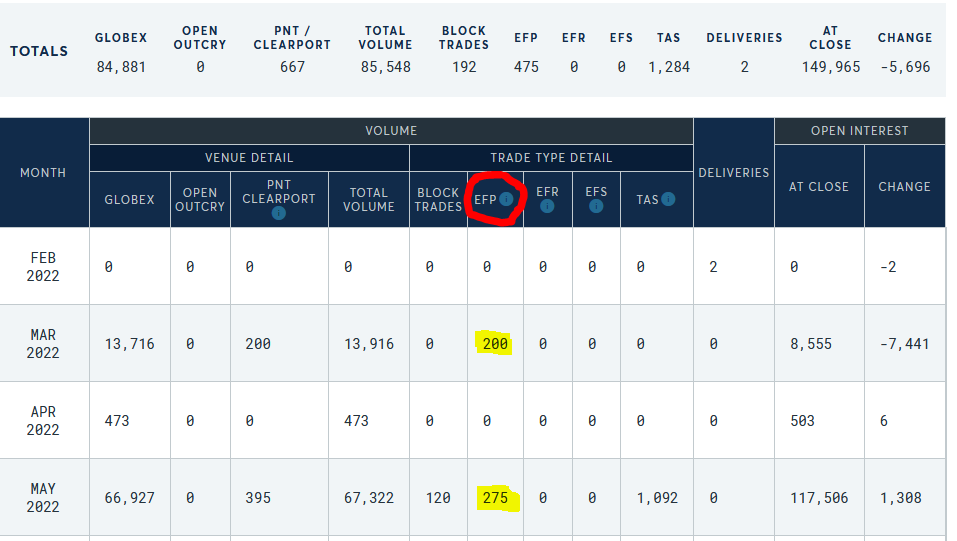Open the info icon beside TAS header
The image size is (957, 541).
point(668,199)
